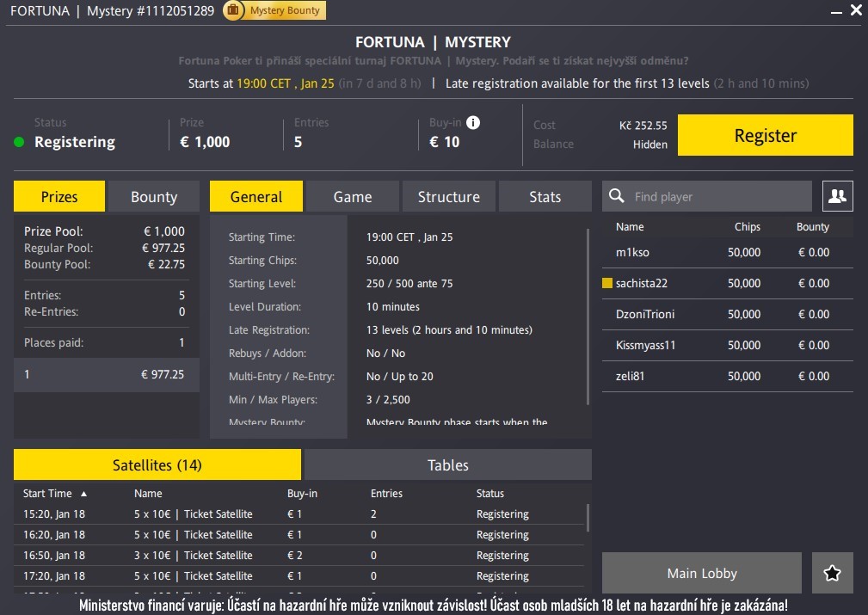Sort satellites by Start Time arrow
868x615 pixels.
pos(83,493)
